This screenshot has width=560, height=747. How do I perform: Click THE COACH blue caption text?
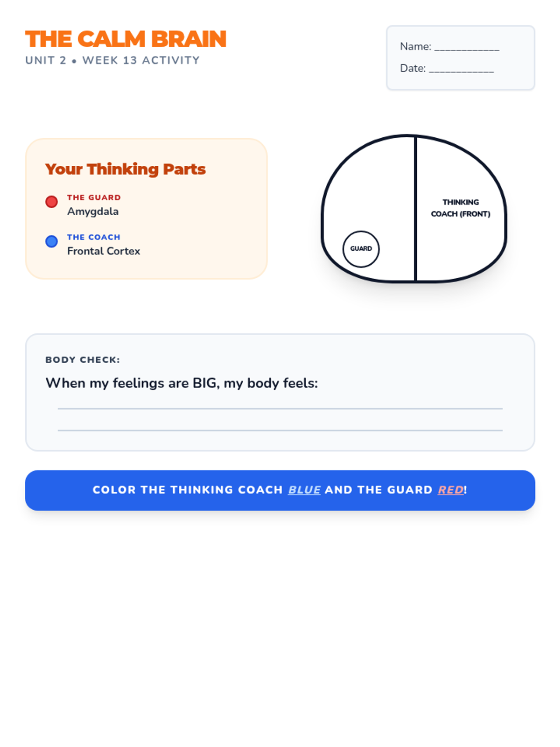click(x=94, y=237)
